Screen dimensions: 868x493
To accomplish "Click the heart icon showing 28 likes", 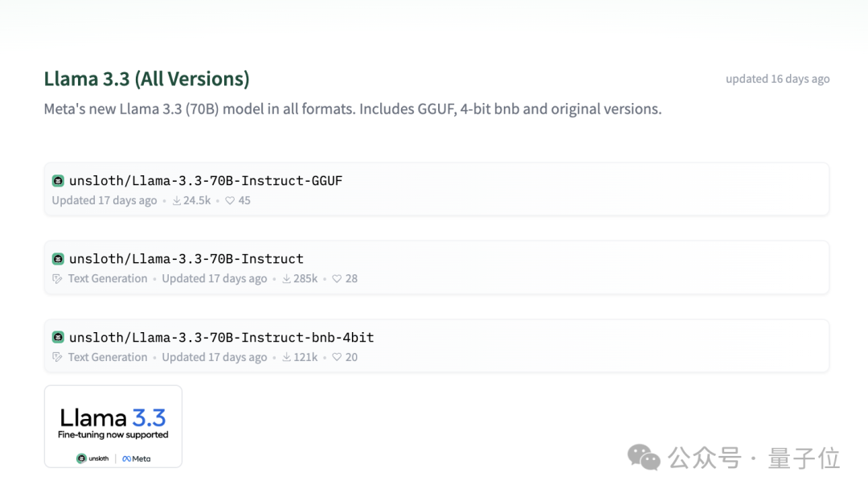I will pos(337,278).
